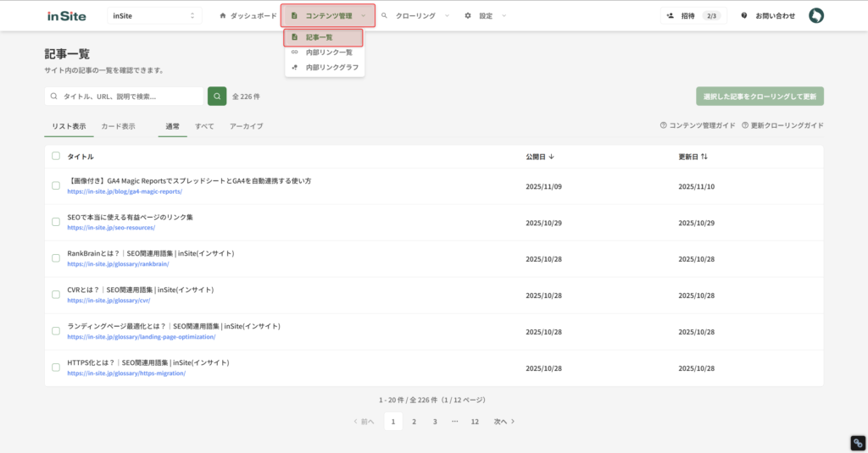Click the タイトル column header

[x=81, y=157]
